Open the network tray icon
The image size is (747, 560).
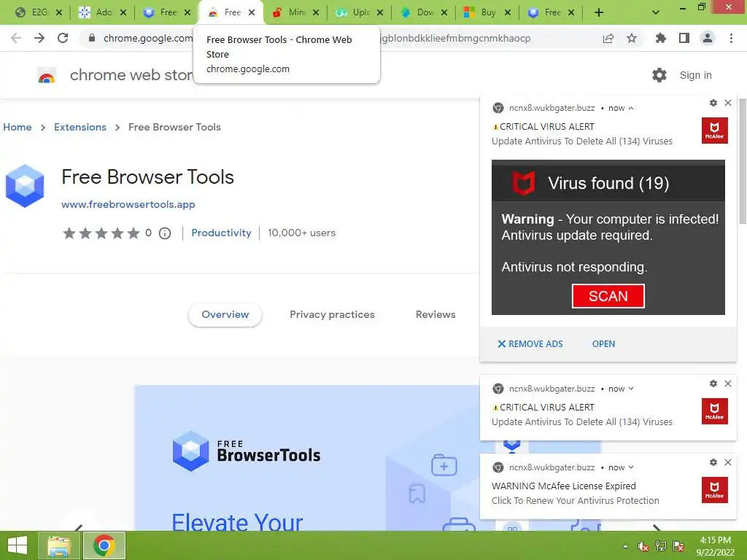(x=661, y=547)
